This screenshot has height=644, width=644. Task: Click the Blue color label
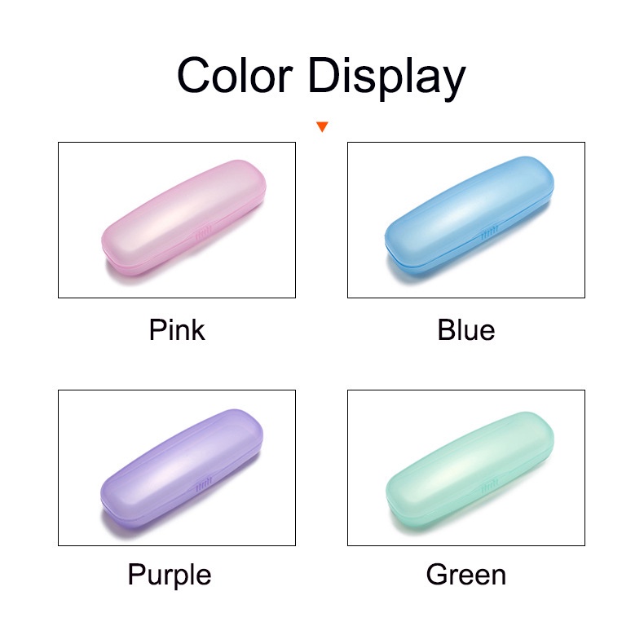pyautogui.click(x=466, y=330)
